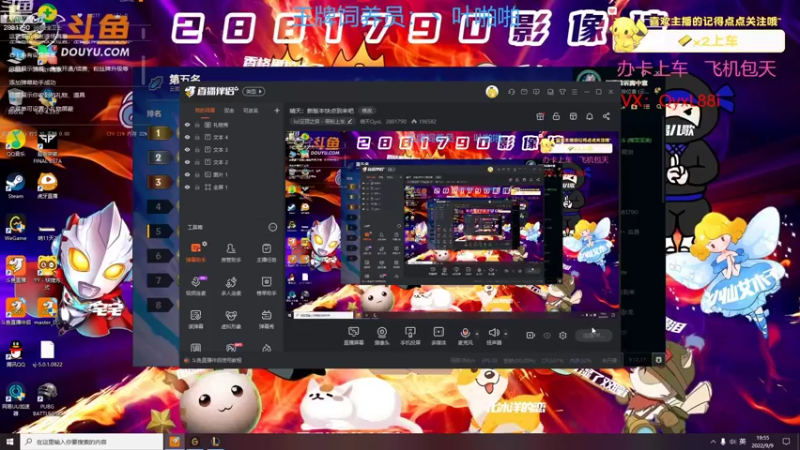800x450 pixels.
Task: Select rank 1 in the 排名 list
Action: 159,133
